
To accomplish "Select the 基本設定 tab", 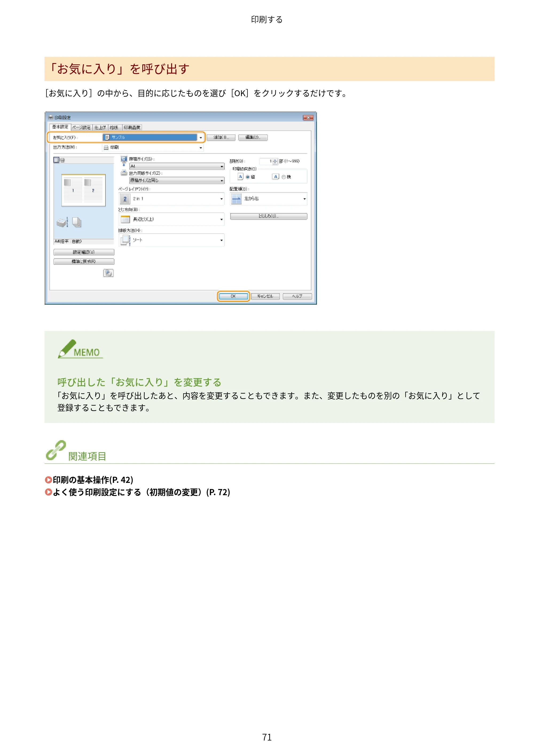I will (60, 127).
